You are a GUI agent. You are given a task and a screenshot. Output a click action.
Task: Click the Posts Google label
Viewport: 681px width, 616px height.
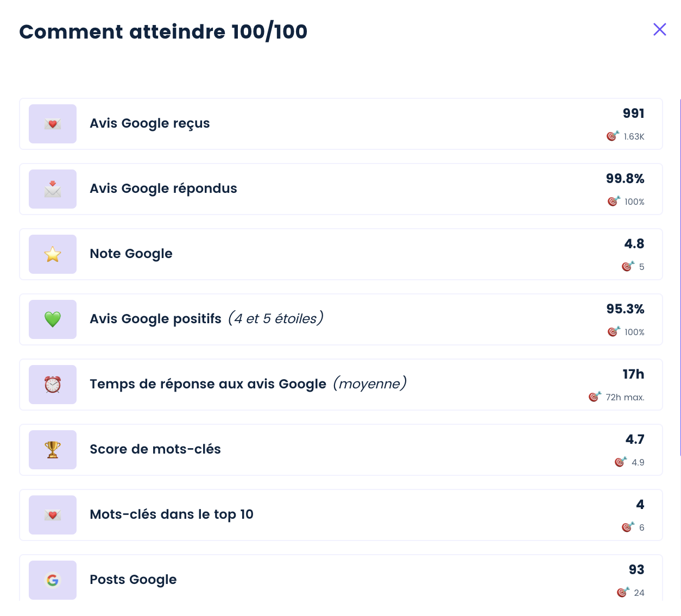pyautogui.click(x=133, y=580)
